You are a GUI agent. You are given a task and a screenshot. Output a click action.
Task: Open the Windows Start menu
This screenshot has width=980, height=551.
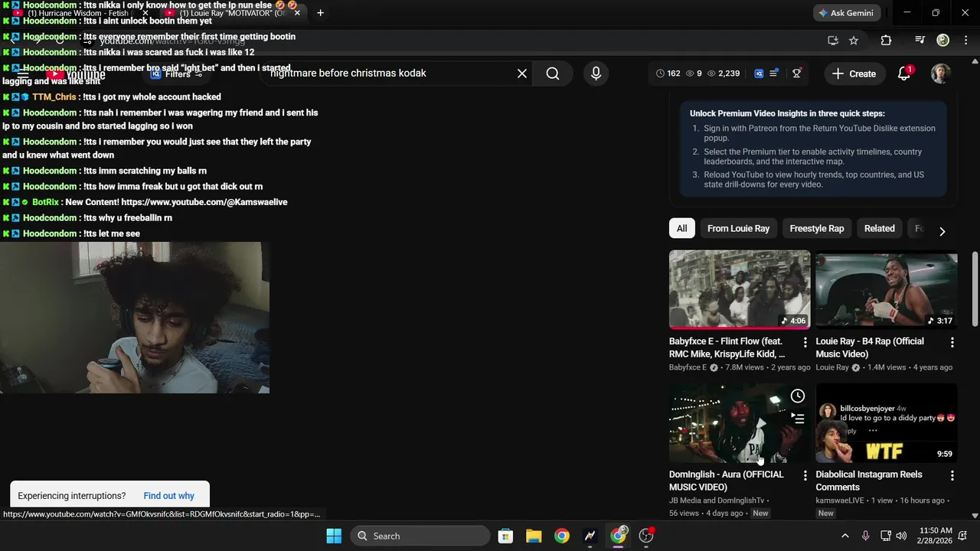point(334,536)
